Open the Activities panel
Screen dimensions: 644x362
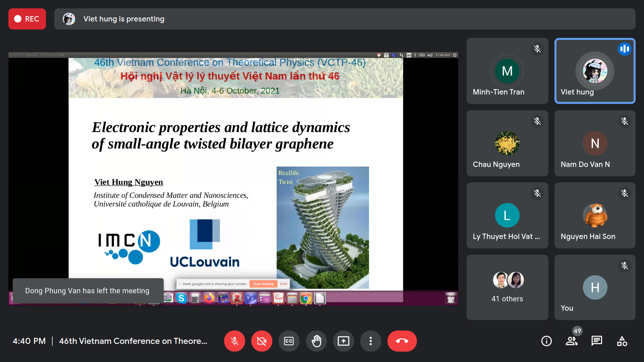[622, 341]
